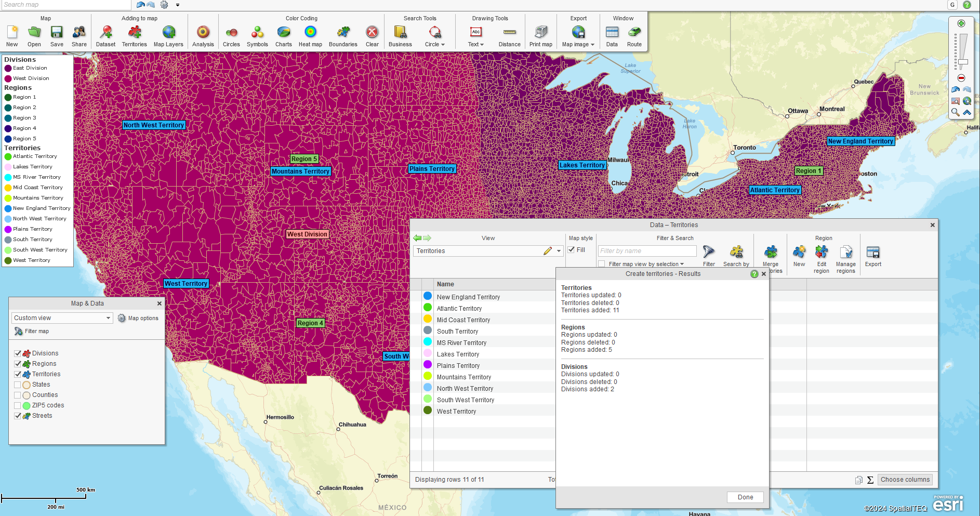Launch the Analysis tool
The image size is (980, 516).
(x=203, y=36)
